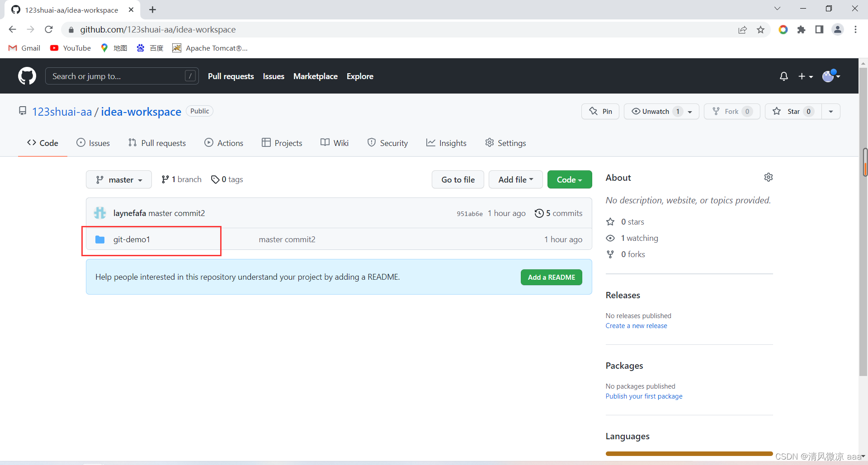Open commit hash 951ab6e

[x=470, y=214]
